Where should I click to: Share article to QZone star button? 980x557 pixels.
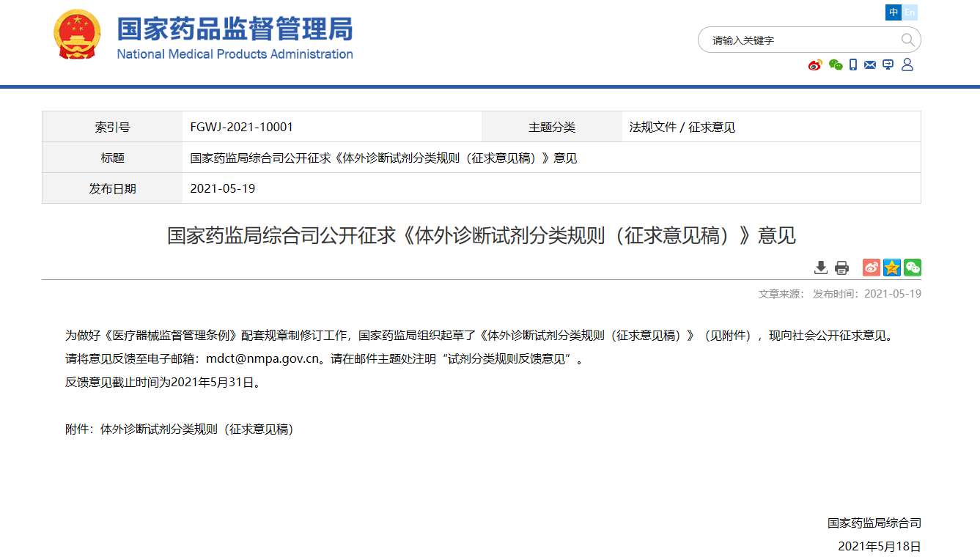(x=892, y=268)
